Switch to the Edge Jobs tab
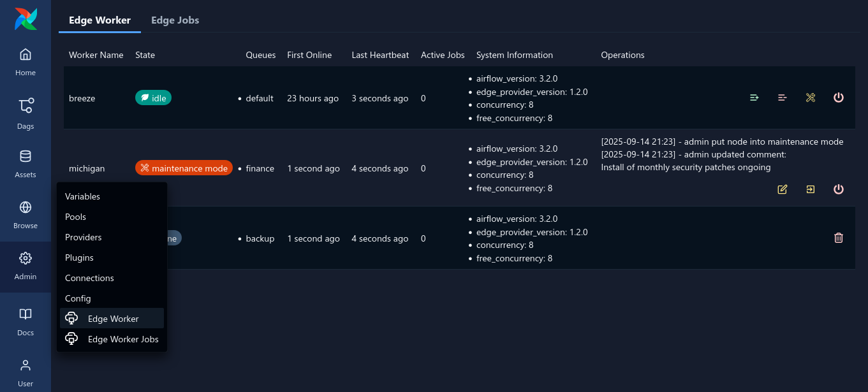The image size is (868, 392). 175,20
